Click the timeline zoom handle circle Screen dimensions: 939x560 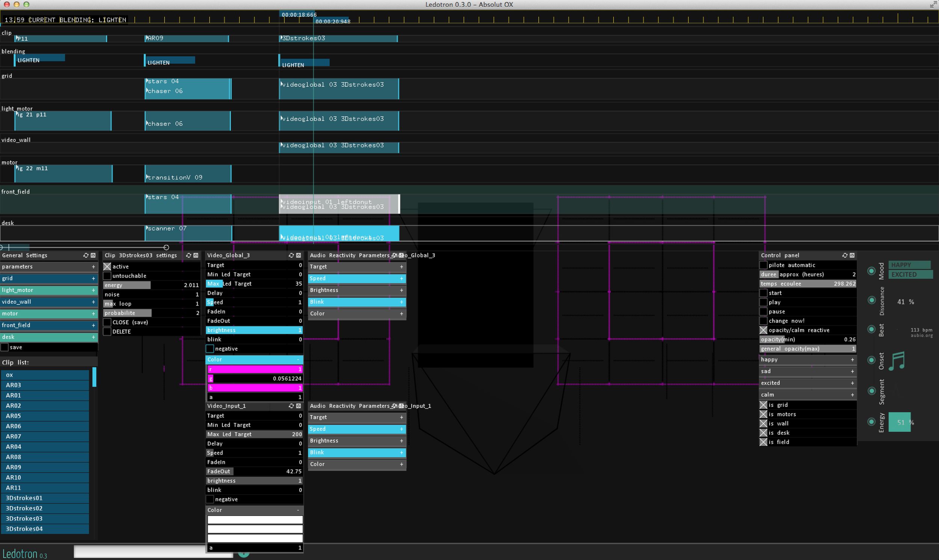point(166,248)
